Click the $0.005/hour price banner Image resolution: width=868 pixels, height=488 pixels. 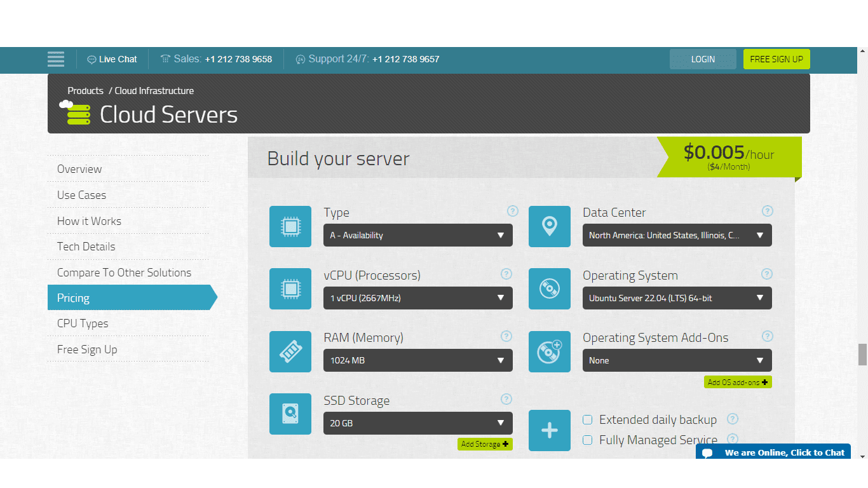(729, 157)
